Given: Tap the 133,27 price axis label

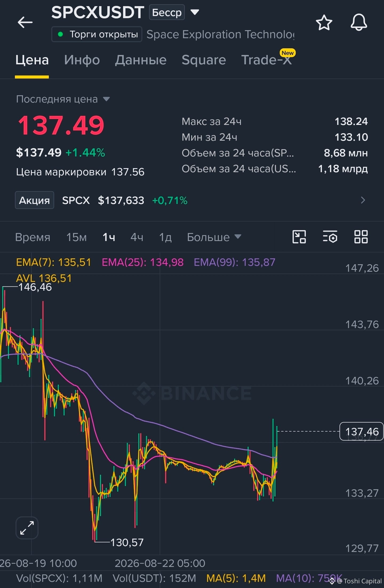Looking at the screenshot, I should [362, 493].
